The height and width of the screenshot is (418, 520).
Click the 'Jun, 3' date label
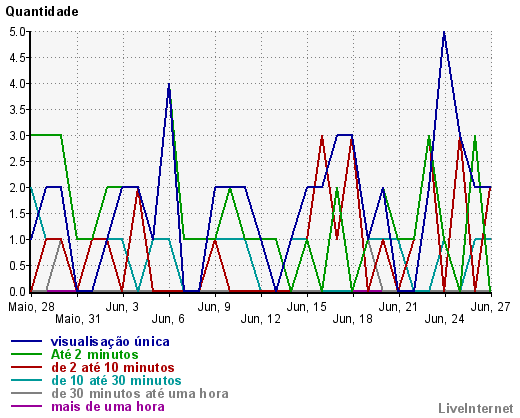click(x=122, y=307)
